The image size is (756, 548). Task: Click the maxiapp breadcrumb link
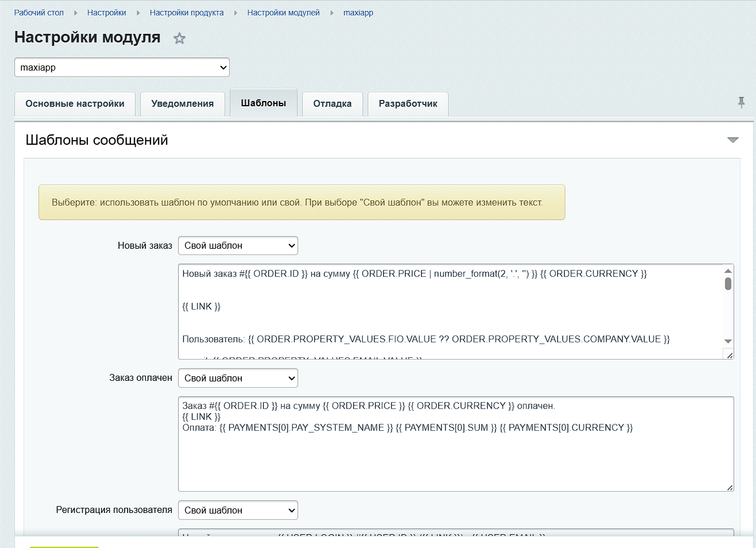[x=358, y=13]
